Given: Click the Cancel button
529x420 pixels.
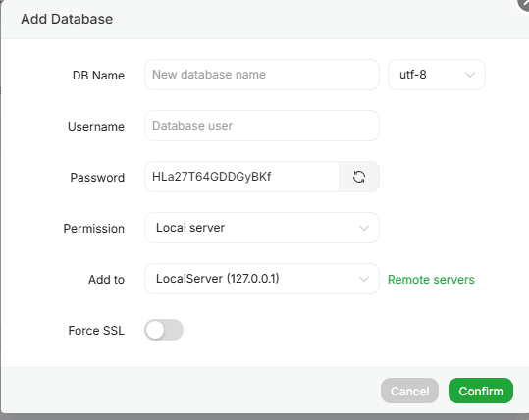Looking at the screenshot, I should coord(409,391).
